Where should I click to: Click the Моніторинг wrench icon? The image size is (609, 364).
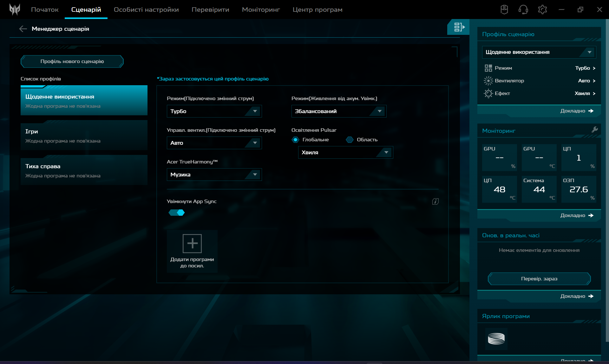point(594,130)
